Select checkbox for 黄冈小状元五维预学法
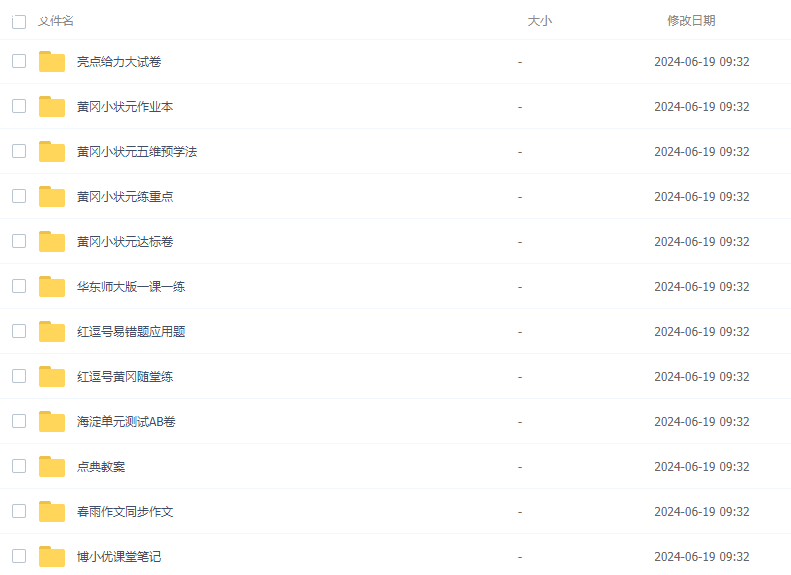The height and width of the screenshot is (575, 791). pyautogui.click(x=19, y=151)
